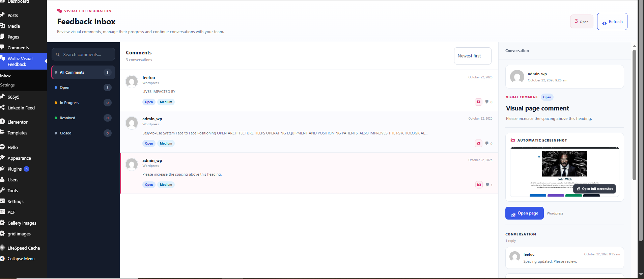This screenshot has width=644, height=279.
Task: Click the reply bubble showing 1 reply
Action: pos(487,185)
